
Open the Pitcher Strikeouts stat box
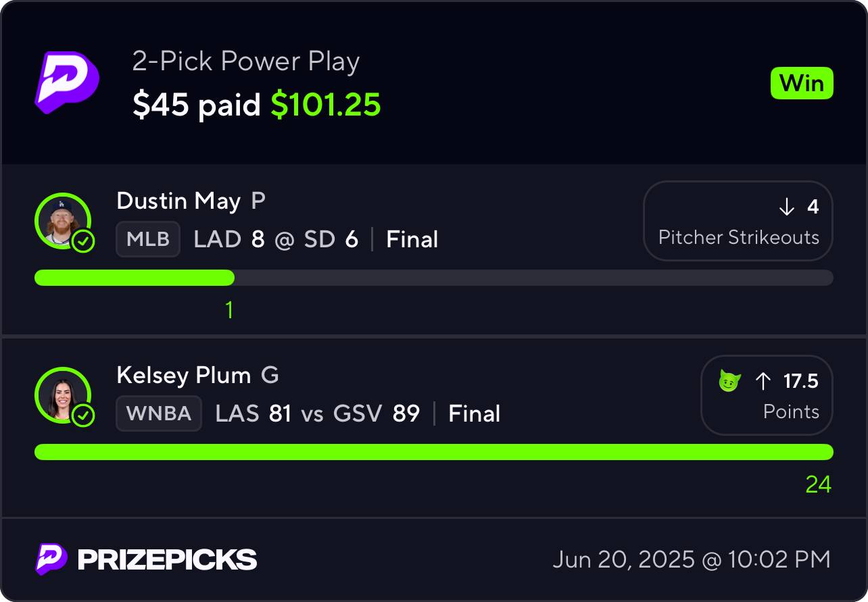click(738, 221)
